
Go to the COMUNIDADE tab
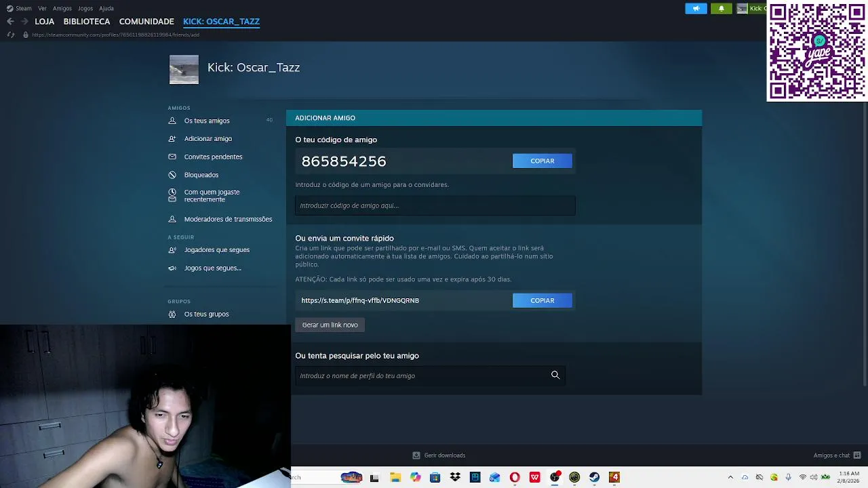146,21
